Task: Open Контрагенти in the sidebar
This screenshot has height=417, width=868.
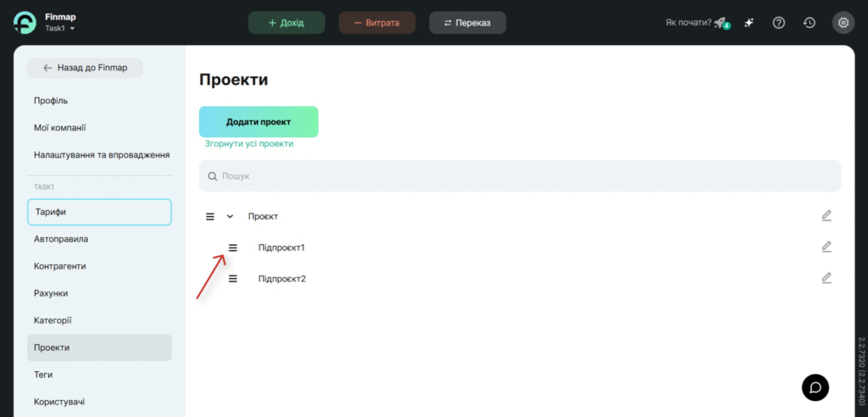Action: 60,266
